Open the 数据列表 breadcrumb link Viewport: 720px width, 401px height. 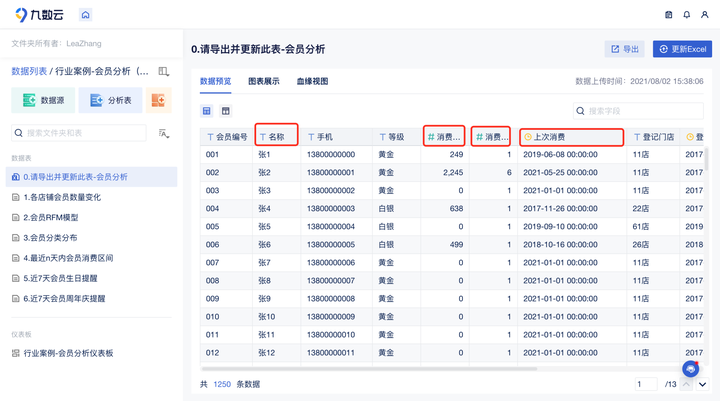29,71
